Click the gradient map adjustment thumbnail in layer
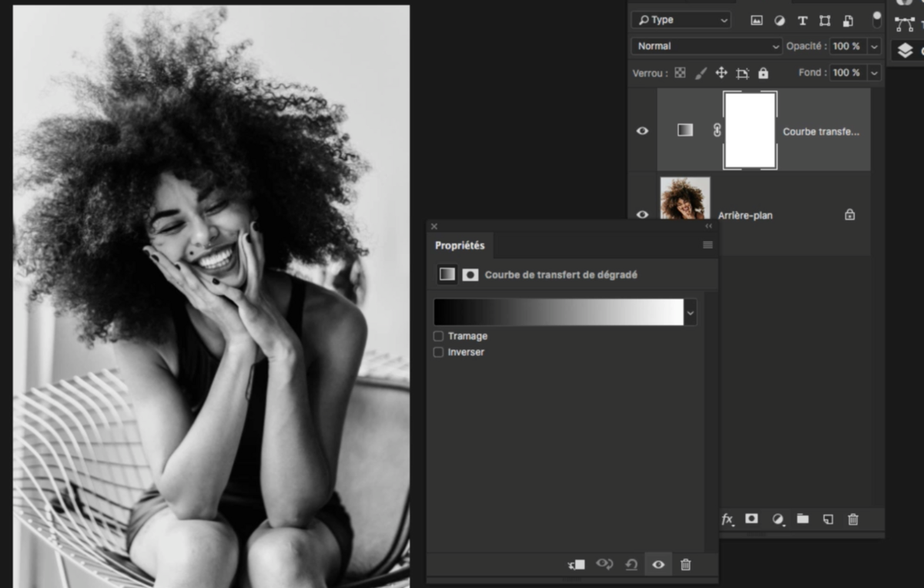The width and height of the screenshot is (924, 588). (x=685, y=130)
